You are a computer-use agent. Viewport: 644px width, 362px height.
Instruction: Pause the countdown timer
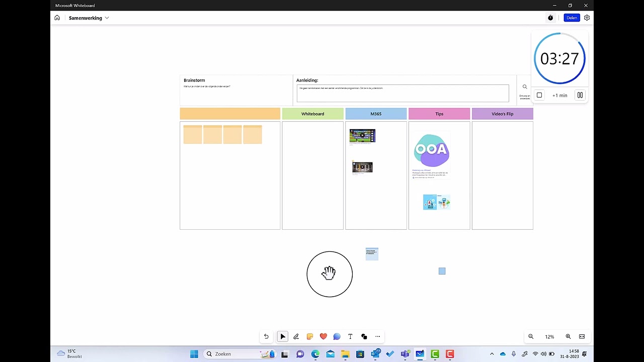pyautogui.click(x=580, y=95)
